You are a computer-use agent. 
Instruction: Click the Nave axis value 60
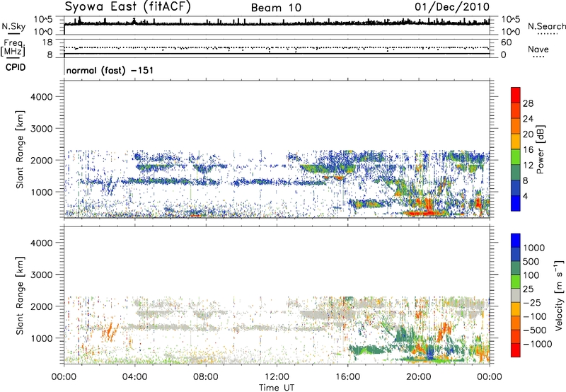(x=506, y=42)
